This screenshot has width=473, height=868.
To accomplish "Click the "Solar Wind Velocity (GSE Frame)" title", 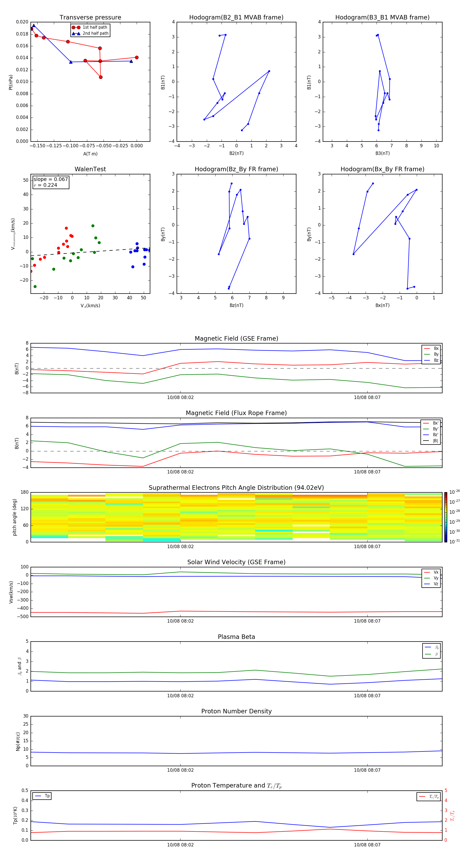I will click(x=236, y=562).
